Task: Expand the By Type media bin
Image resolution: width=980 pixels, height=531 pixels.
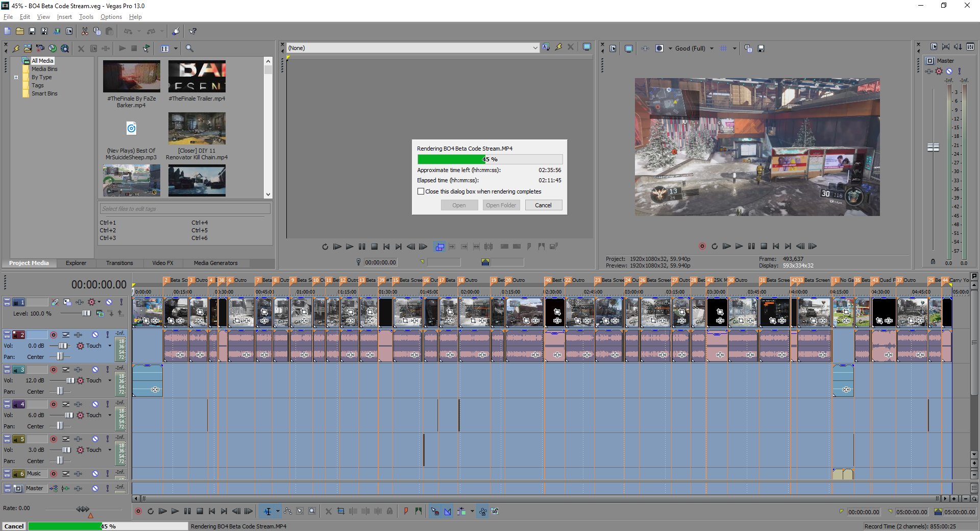Action: (x=16, y=78)
